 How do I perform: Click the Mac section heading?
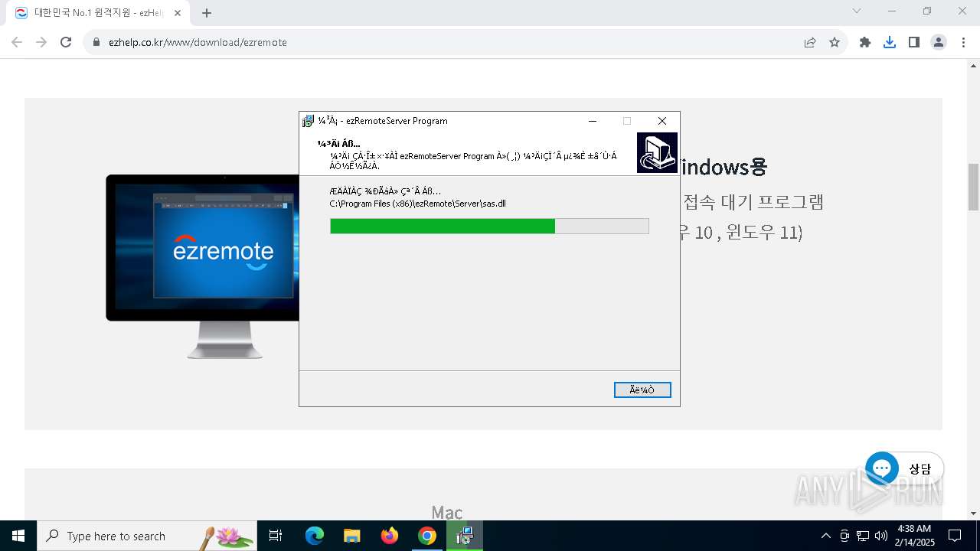[447, 512]
